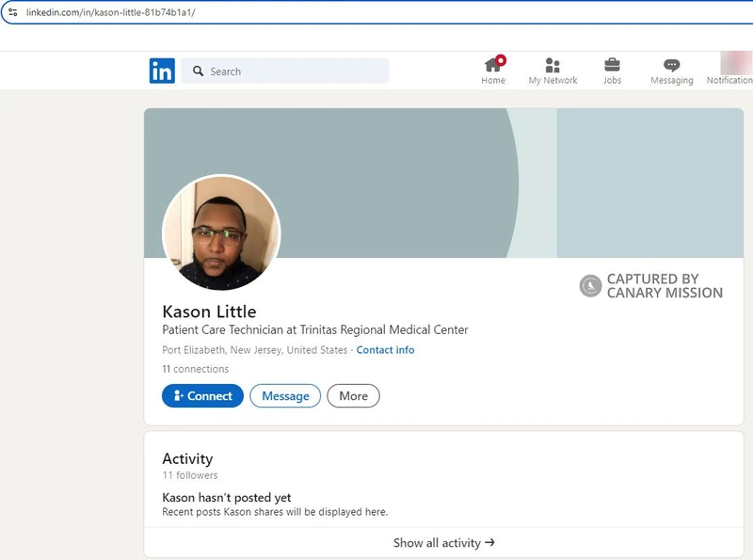Select the My Network icon
753x560 pixels.
coord(555,64)
